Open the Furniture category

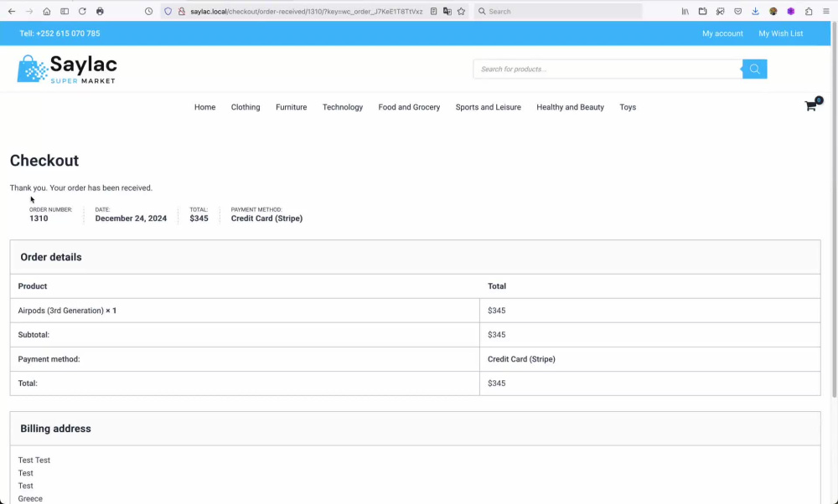[292, 107]
